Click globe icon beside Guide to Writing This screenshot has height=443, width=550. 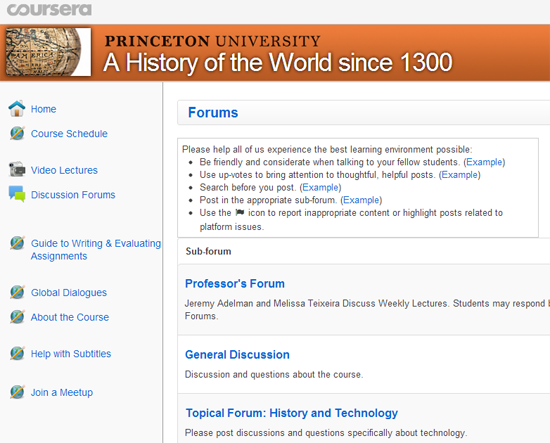click(x=17, y=243)
